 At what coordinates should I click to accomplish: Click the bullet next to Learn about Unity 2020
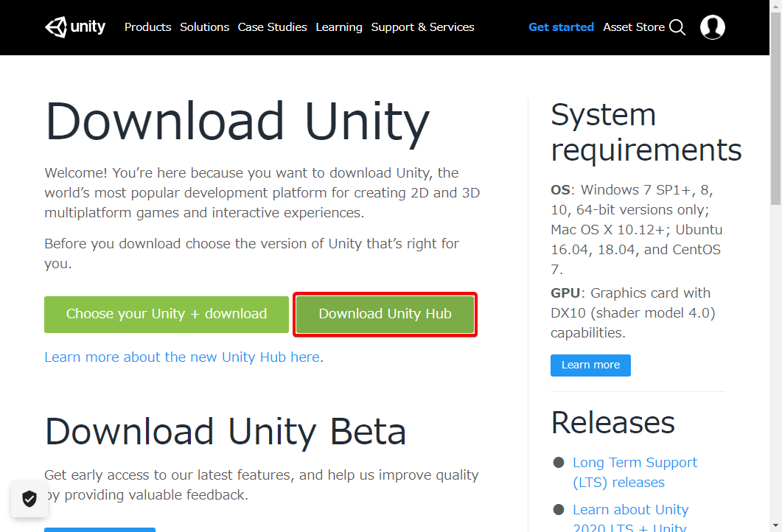pos(558,510)
